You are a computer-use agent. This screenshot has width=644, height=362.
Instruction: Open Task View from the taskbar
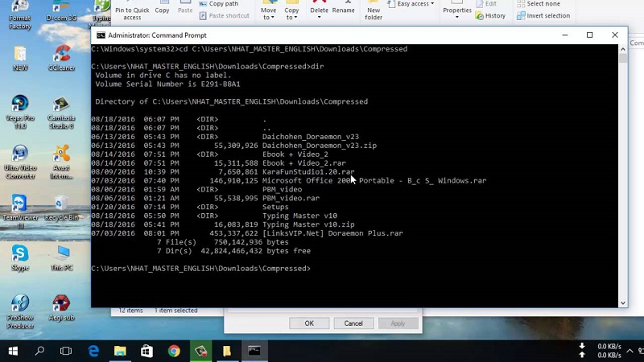tap(66, 351)
